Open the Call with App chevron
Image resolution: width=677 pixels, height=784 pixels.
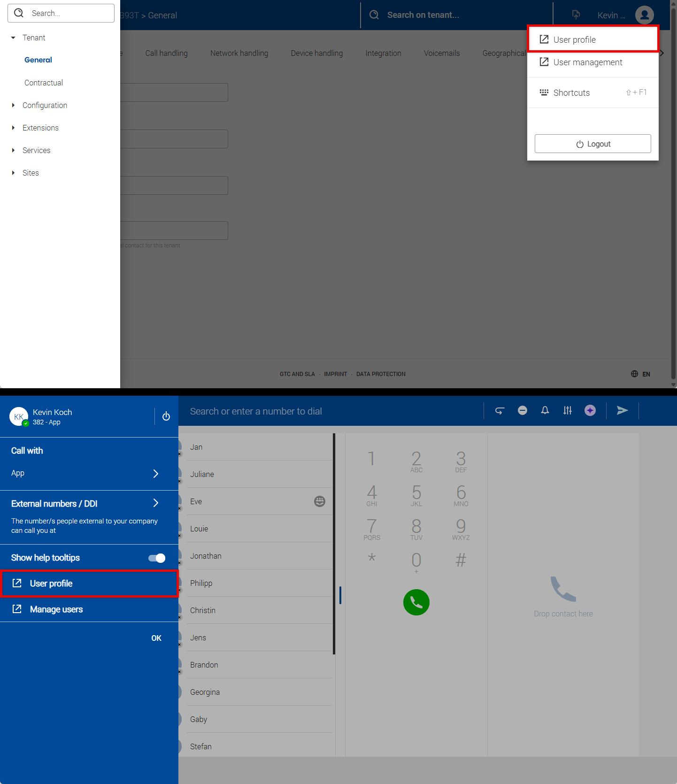156,474
